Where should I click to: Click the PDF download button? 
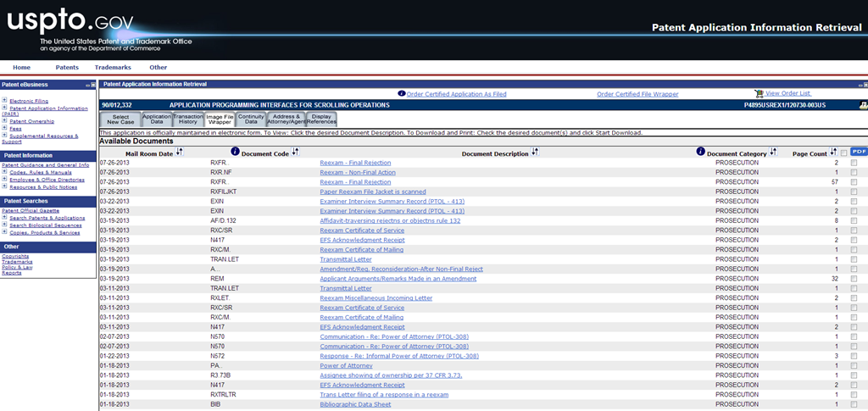pos(859,152)
